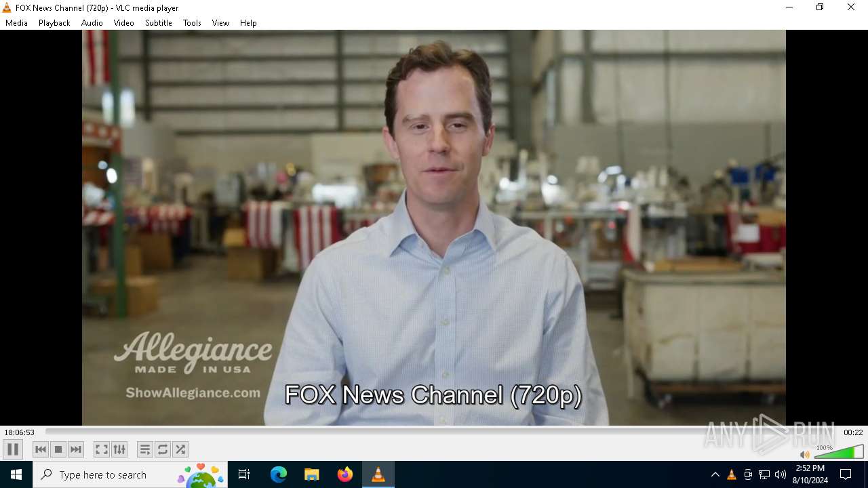This screenshot has width=868, height=488.
Task: Open the Tools menu
Action: (192, 23)
